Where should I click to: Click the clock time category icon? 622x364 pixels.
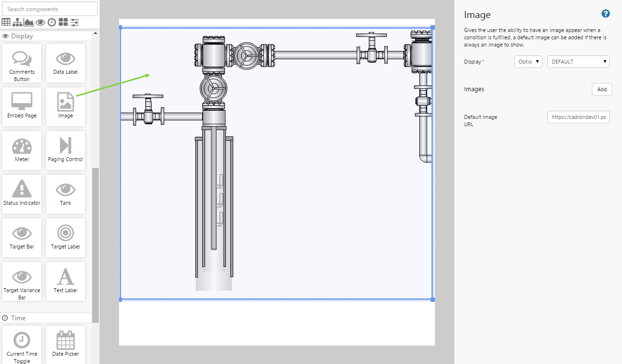coord(52,22)
